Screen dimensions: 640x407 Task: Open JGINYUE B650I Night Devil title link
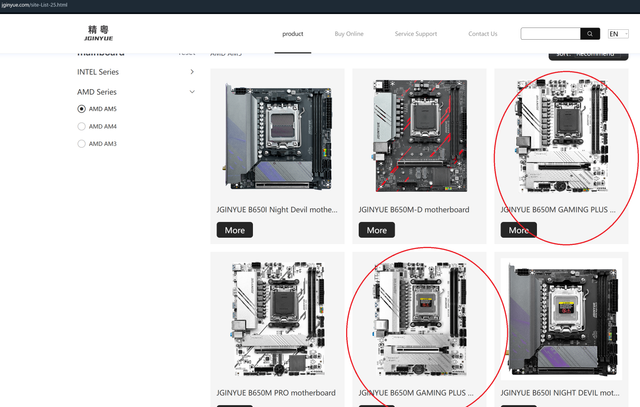[x=277, y=210]
